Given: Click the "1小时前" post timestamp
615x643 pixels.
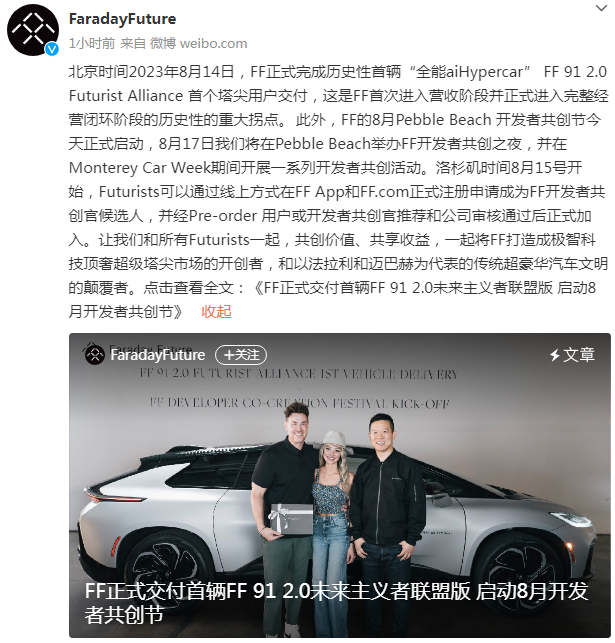Looking at the screenshot, I should point(92,43).
